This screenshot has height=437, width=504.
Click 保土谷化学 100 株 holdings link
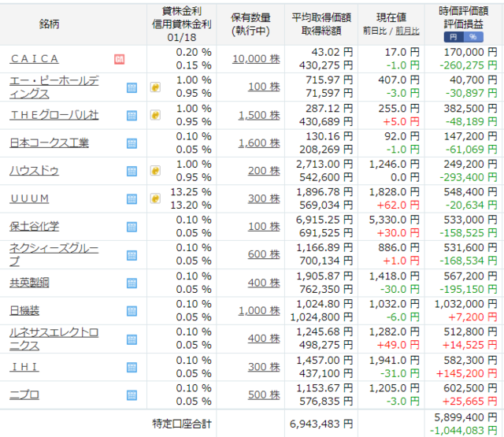pos(264,227)
